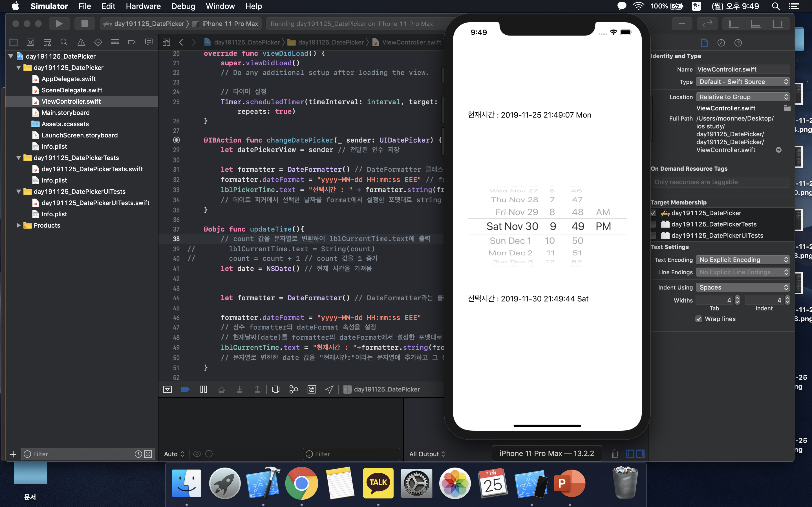Screen dimensions: 812x507
Task: Open the Debug menu
Action: point(183,6)
